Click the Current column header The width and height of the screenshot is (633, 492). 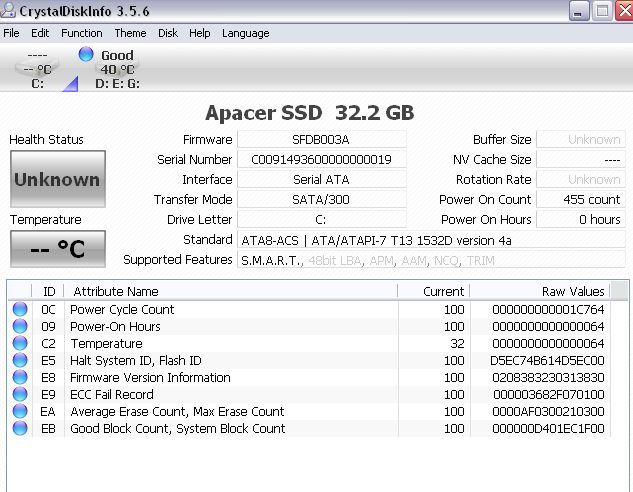[434, 291]
